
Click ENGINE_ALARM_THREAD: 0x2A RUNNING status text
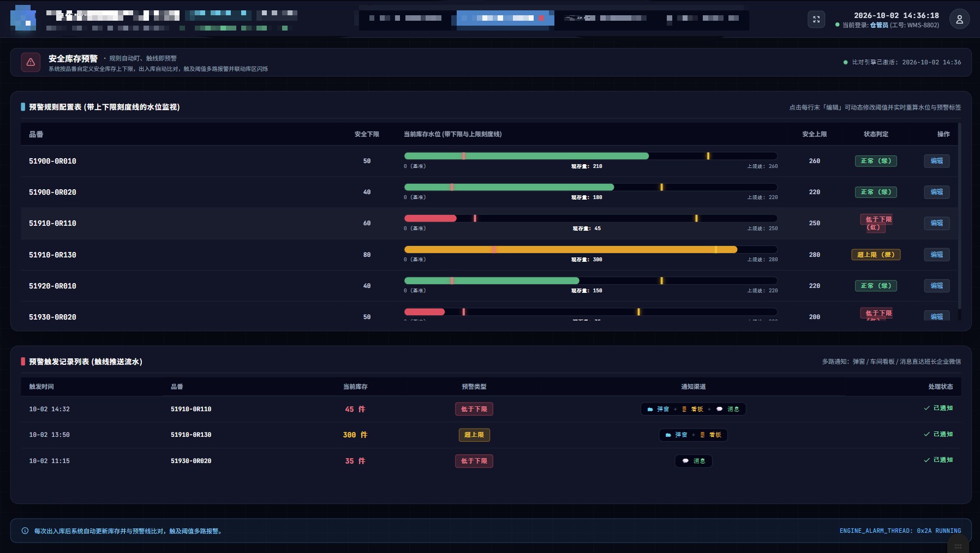900,531
